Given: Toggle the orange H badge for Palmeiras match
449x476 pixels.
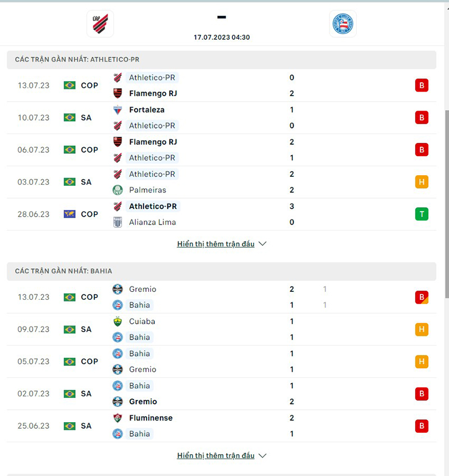Looking at the screenshot, I should point(421,182).
